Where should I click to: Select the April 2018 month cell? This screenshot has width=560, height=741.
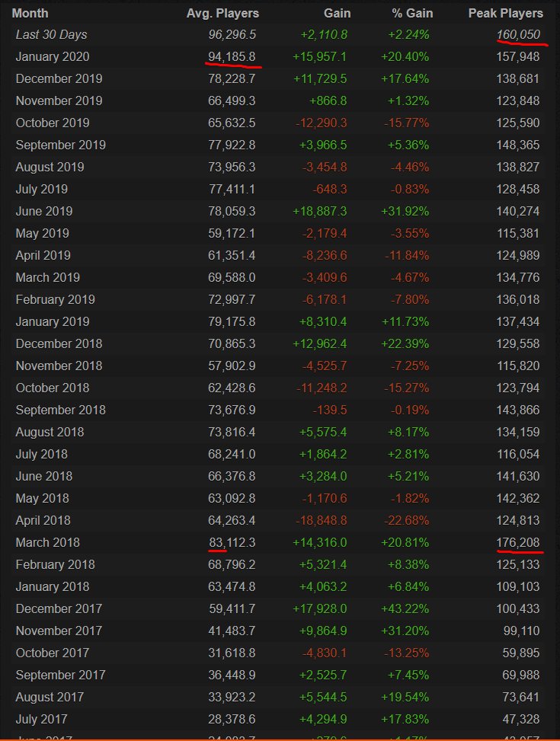[x=43, y=521]
